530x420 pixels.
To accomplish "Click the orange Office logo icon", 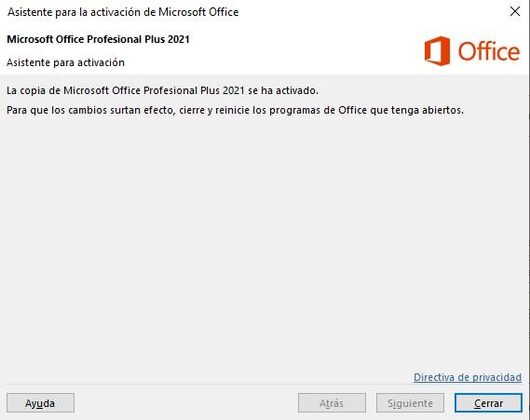I will 437,50.
